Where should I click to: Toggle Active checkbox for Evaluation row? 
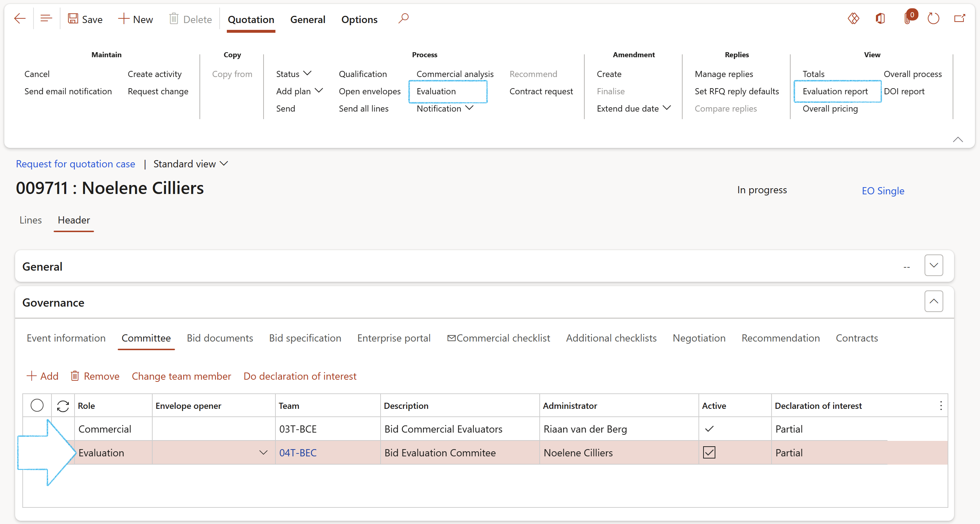[x=709, y=452]
